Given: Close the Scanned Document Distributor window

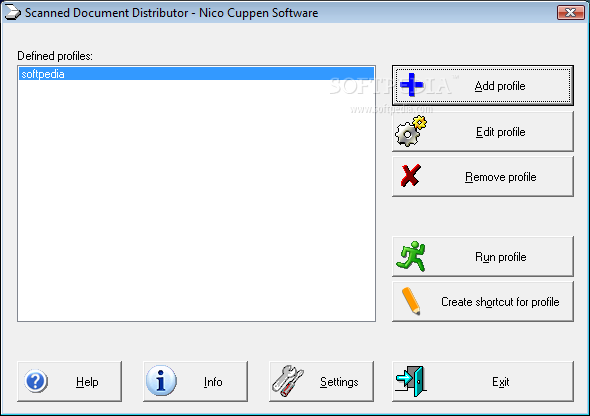Looking at the screenshot, I should pyautogui.click(x=570, y=12).
